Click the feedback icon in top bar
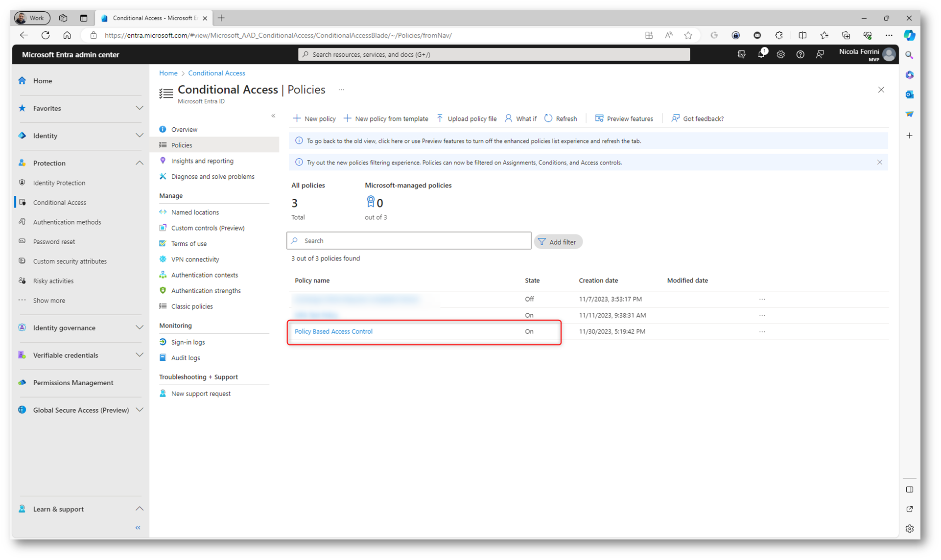941x560 pixels. pos(820,54)
